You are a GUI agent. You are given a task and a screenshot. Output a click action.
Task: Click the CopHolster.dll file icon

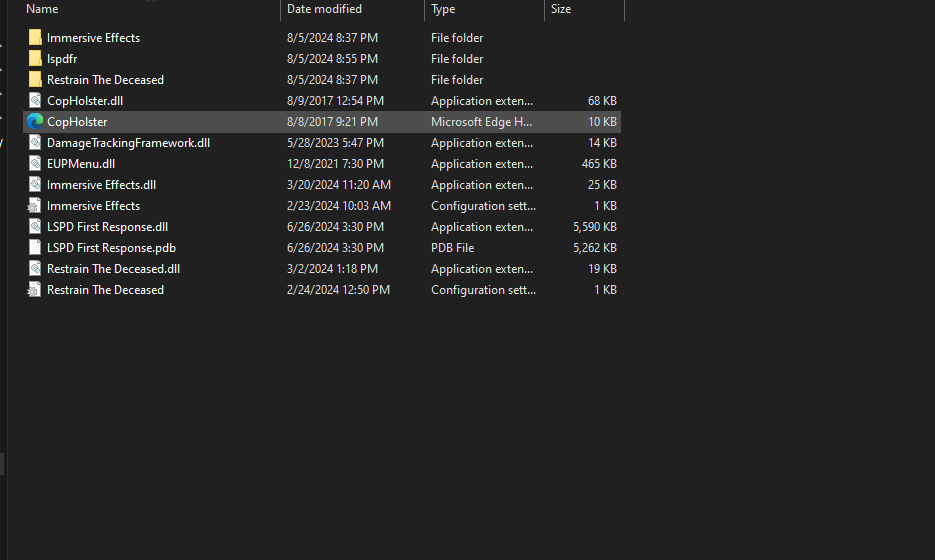coord(35,101)
